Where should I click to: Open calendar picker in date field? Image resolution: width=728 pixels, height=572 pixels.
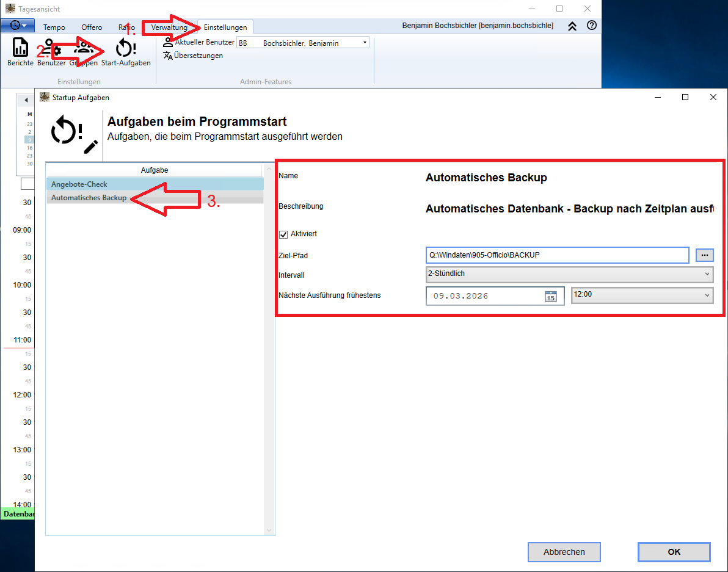coord(550,296)
